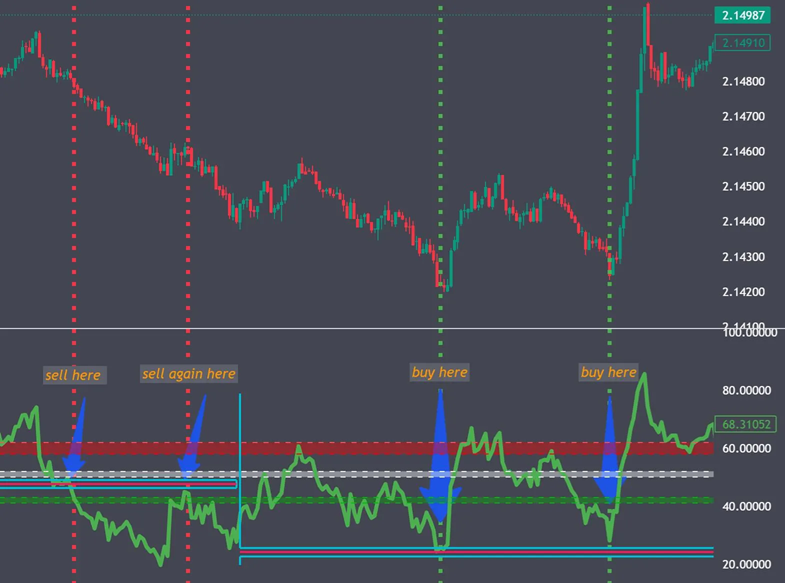Screen dimensions: 785x583
Task: Click the 2.14300 price axis value
Action: pyautogui.click(x=743, y=257)
